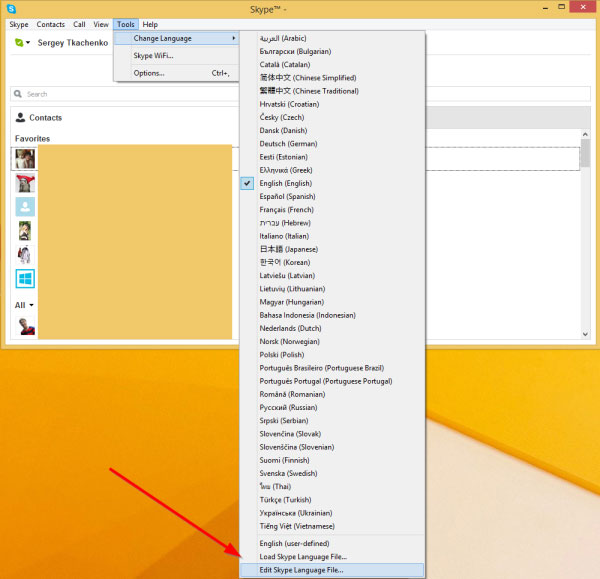Open Options... from the Tools menu
Screen dimensions: 600x579
pyautogui.click(x=149, y=73)
